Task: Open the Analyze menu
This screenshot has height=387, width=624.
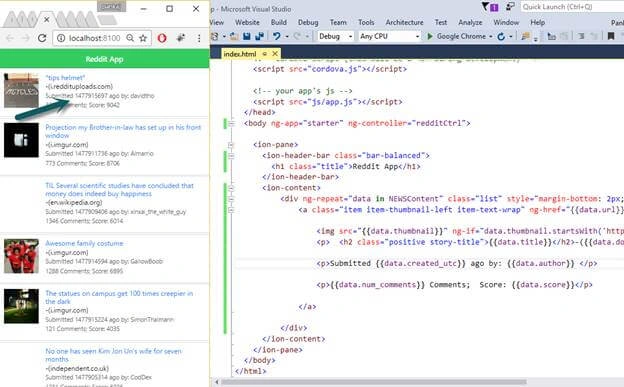Action: [470, 23]
